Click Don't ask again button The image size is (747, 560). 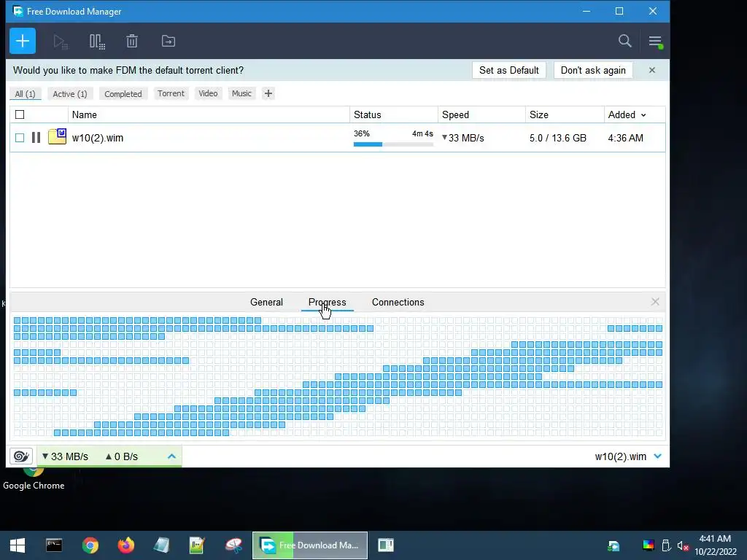coord(593,70)
